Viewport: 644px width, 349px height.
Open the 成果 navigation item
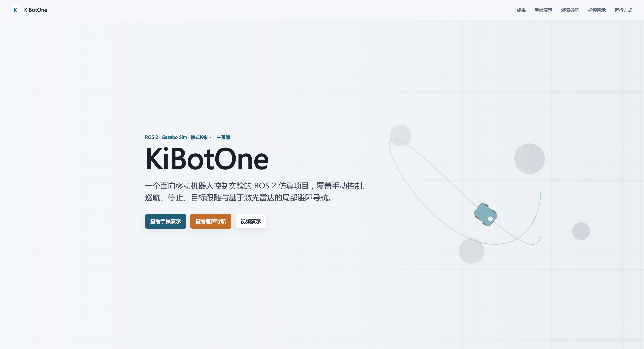pos(521,10)
